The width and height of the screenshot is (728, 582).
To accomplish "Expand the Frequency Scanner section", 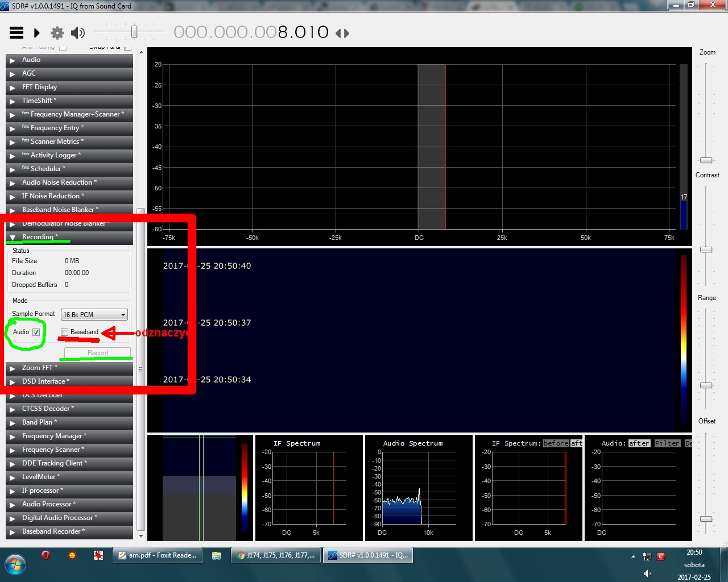I will (69, 450).
